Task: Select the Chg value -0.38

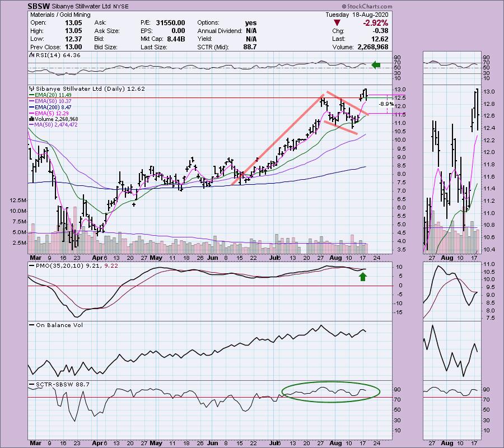Action: click(x=380, y=31)
